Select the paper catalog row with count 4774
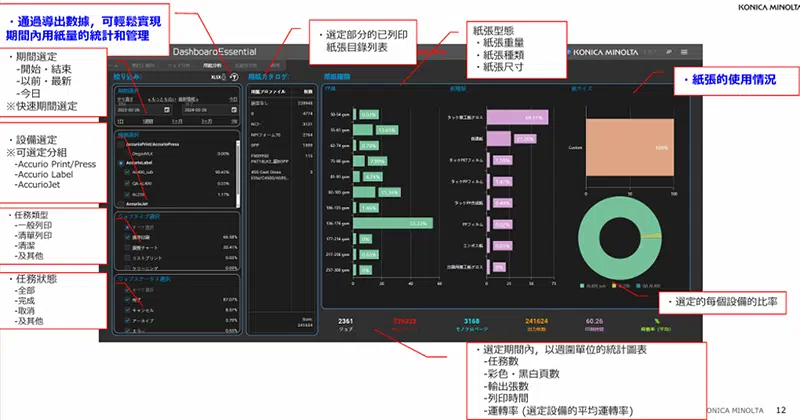This screenshot has height=420, width=800. [282, 114]
